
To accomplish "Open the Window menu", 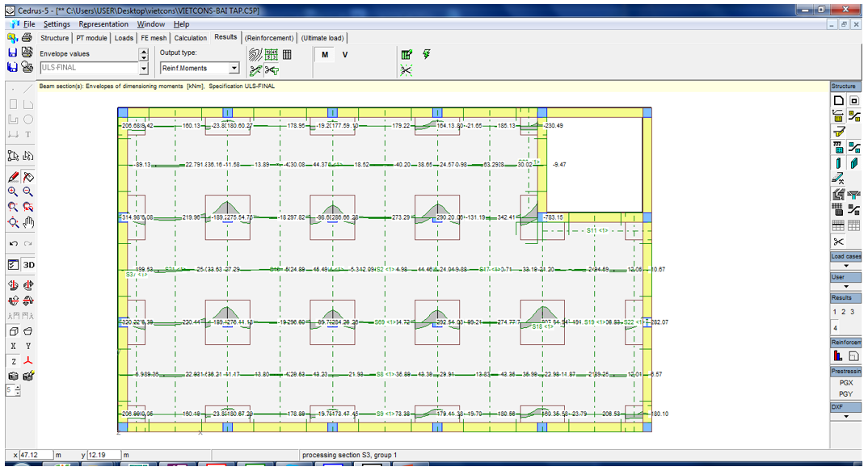I will pos(151,24).
